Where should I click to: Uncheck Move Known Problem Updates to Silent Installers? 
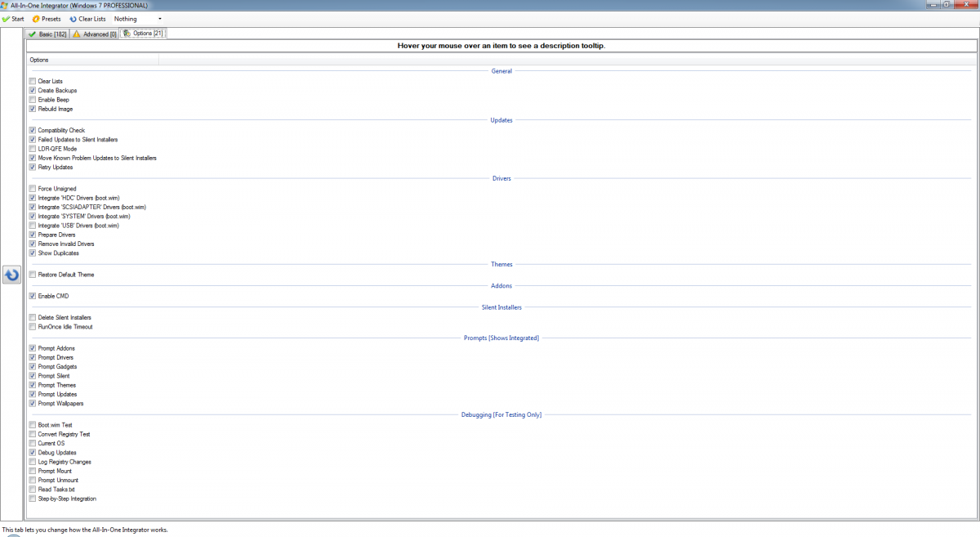pos(33,158)
